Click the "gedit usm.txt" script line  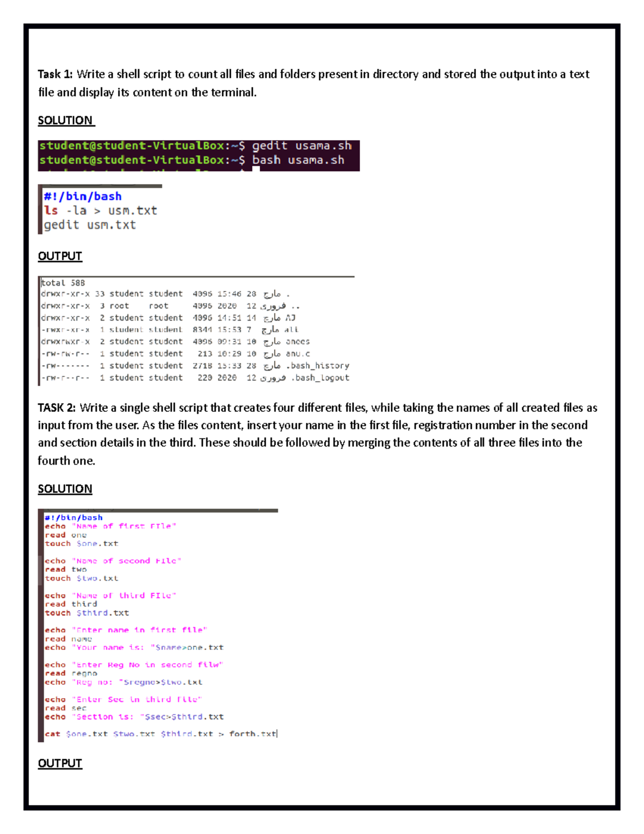pyautogui.click(x=90, y=224)
